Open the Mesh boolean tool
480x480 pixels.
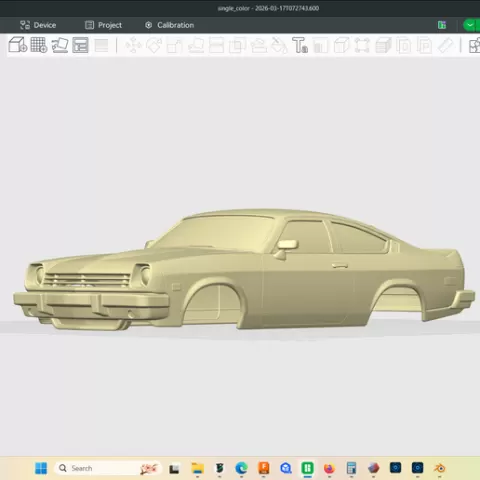coord(237,46)
